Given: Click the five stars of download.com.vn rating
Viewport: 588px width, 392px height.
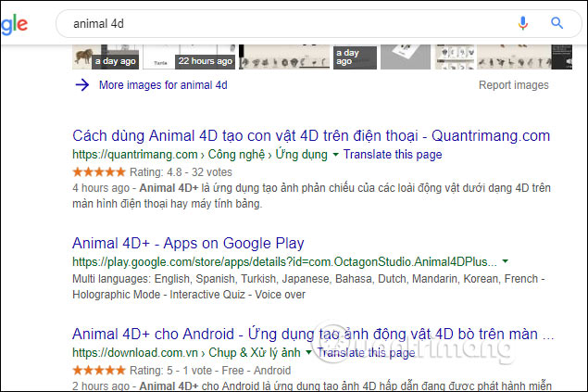Looking at the screenshot, I should coord(99,371).
